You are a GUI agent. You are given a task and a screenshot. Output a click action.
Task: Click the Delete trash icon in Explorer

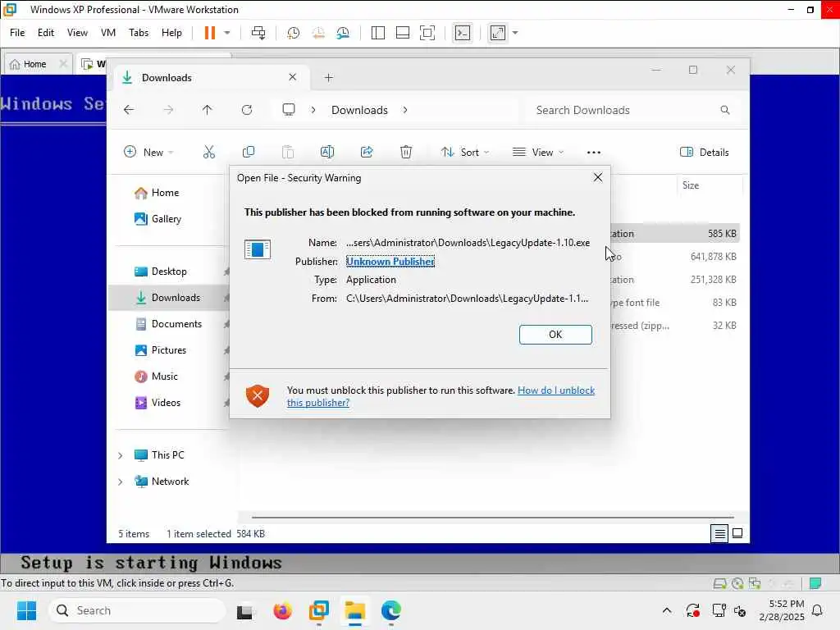click(406, 152)
